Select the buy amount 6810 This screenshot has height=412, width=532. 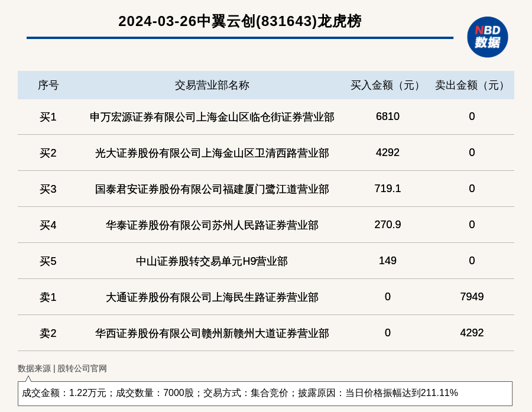387,116
